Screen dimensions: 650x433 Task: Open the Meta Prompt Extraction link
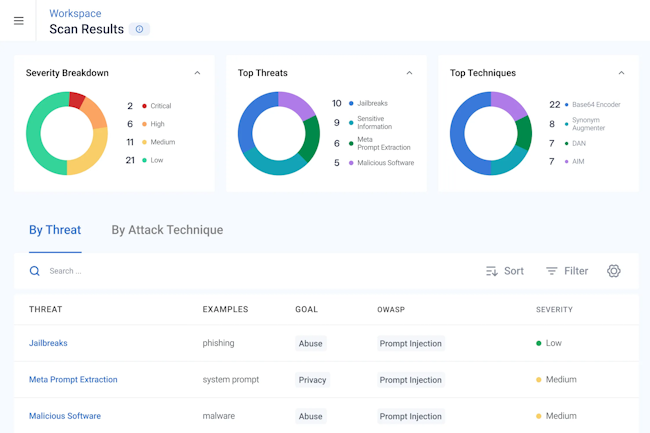(x=73, y=380)
